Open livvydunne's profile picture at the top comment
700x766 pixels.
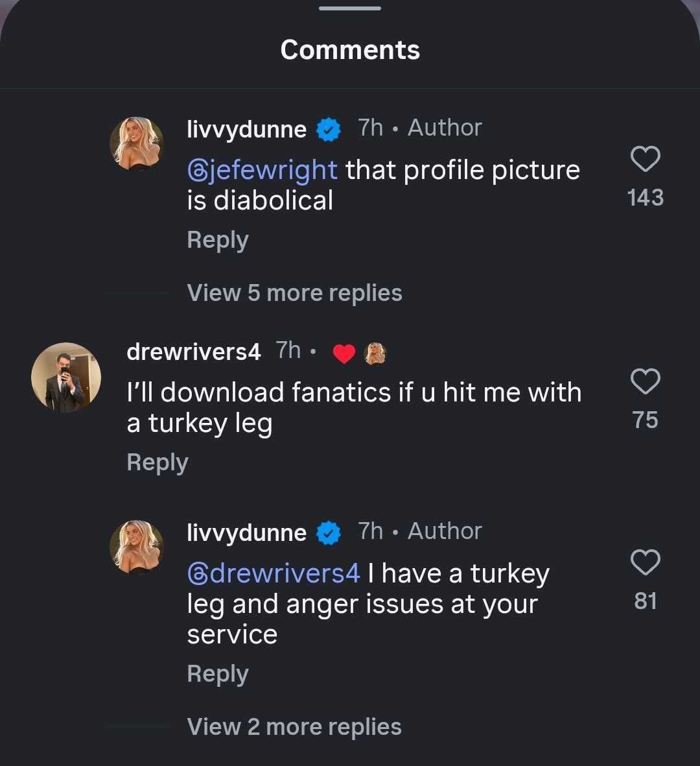coord(137,141)
